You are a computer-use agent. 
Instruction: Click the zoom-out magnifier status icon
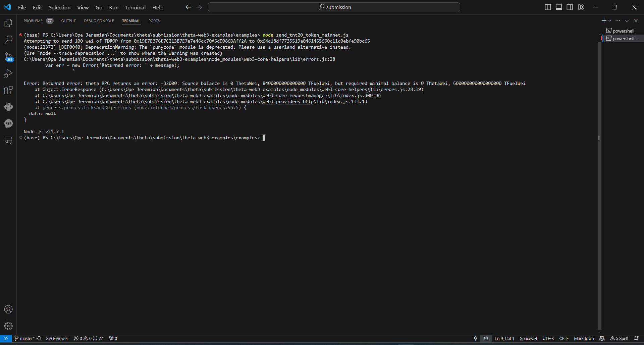(x=486, y=338)
